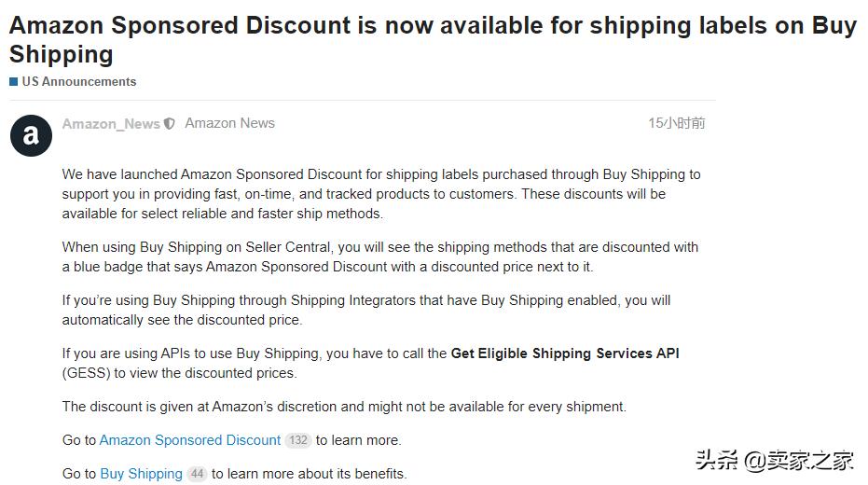868x485 pixels.
Task: Open the US Announcements category
Action: coord(79,82)
